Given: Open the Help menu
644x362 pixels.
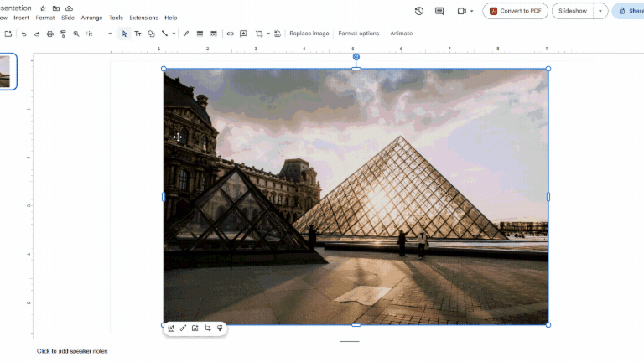Looking at the screenshot, I should [x=171, y=18].
